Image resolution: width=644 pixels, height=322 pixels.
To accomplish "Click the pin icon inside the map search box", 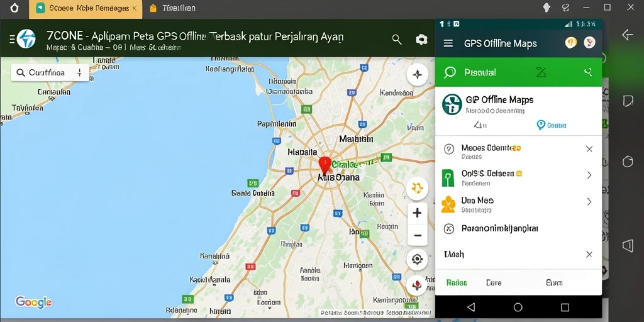I will click(79, 73).
